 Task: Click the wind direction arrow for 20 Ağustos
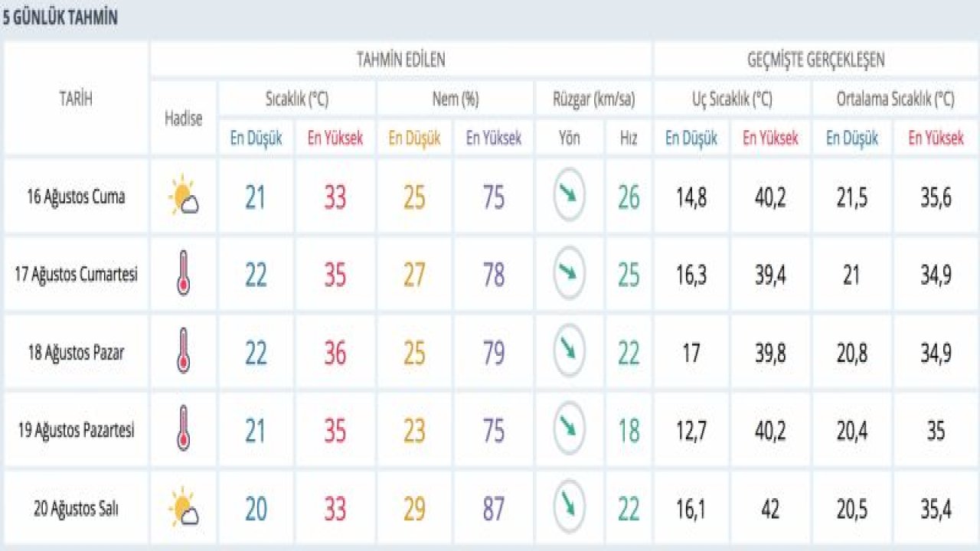(569, 507)
